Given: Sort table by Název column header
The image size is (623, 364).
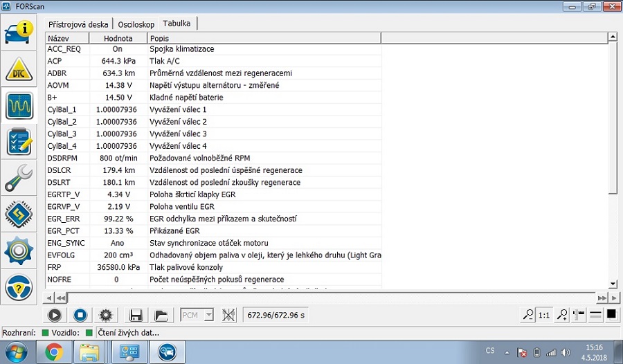Looking at the screenshot, I should click(x=67, y=38).
